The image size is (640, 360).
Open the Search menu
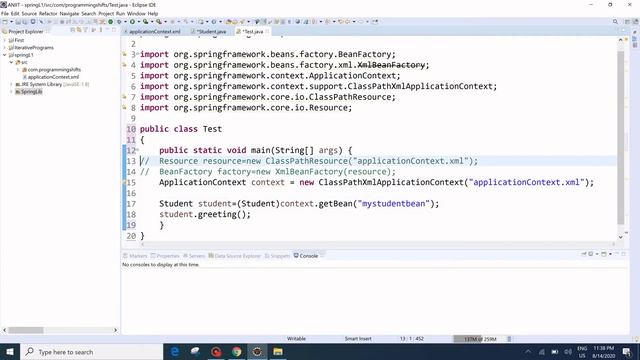click(x=89, y=13)
